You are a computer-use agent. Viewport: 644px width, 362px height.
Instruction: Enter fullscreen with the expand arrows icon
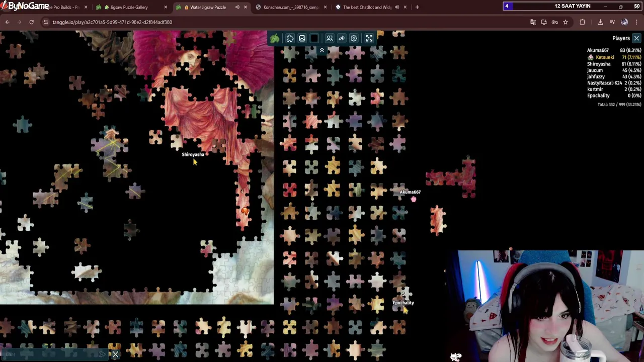369,38
